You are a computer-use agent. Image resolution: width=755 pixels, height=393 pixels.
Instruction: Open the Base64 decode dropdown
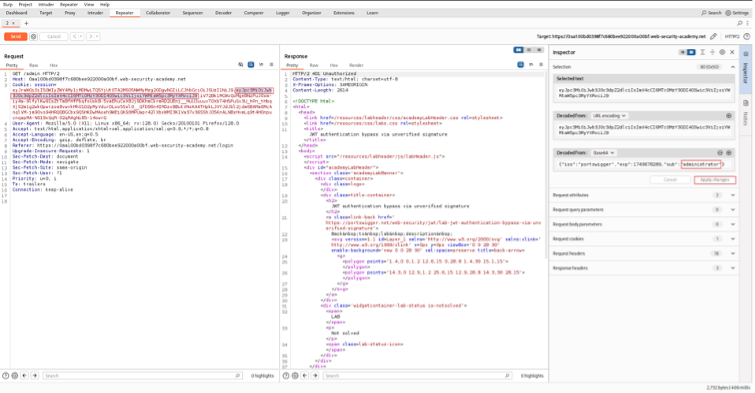604,153
